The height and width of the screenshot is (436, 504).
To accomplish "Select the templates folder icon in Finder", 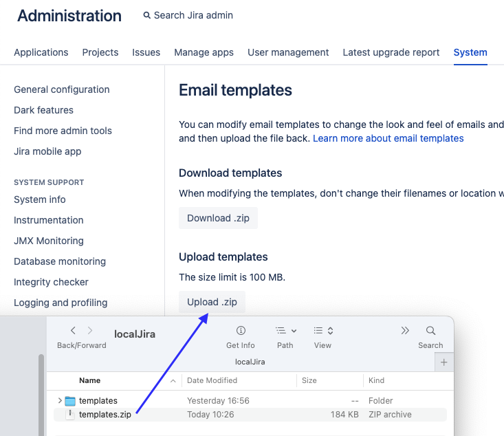I will tap(70, 401).
